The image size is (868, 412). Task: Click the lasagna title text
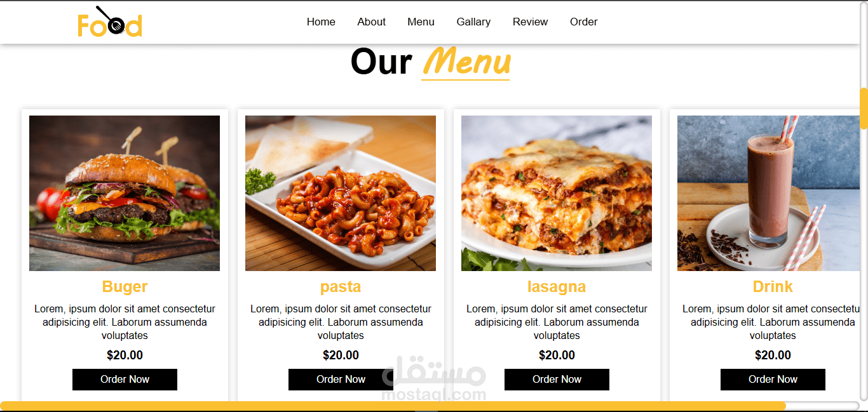[x=557, y=287]
